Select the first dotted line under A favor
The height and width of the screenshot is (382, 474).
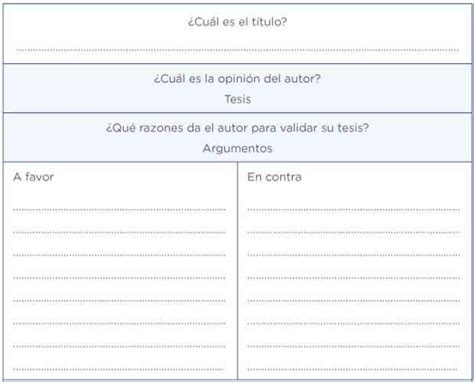[x=119, y=210]
